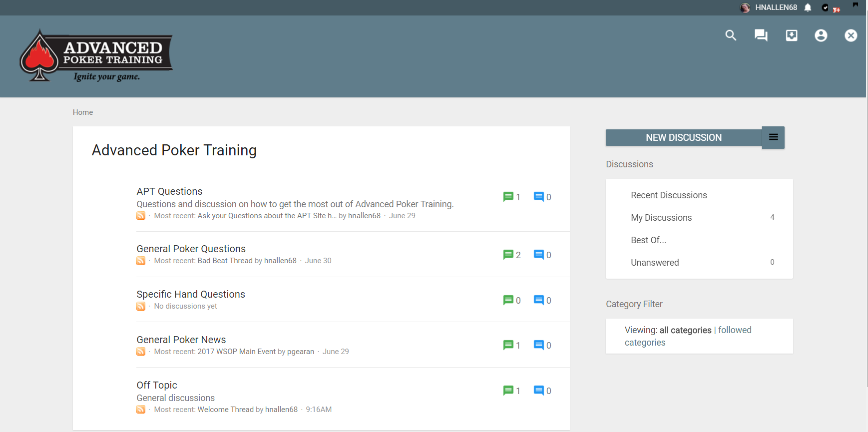868x432 pixels.
Task: Open RSS feed icon for APT Questions
Action: pyautogui.click(x=141, y=216)
